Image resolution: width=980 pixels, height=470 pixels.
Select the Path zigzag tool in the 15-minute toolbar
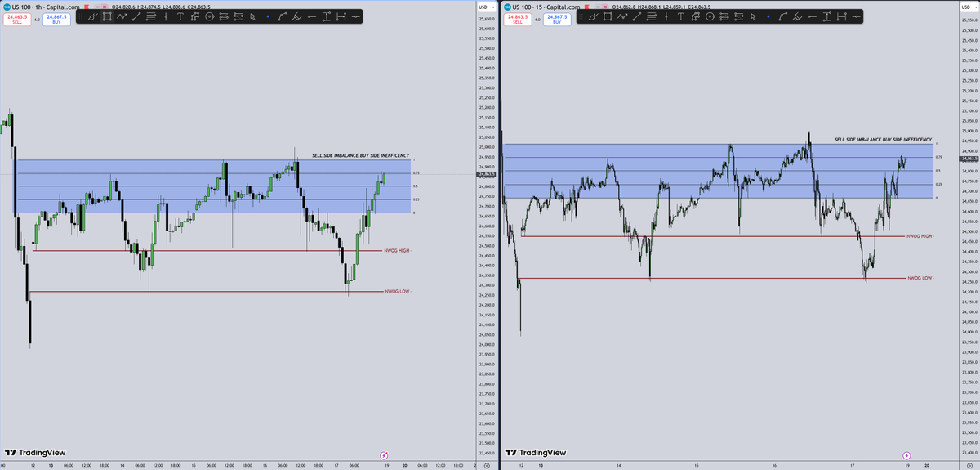[x=621, y=16]
